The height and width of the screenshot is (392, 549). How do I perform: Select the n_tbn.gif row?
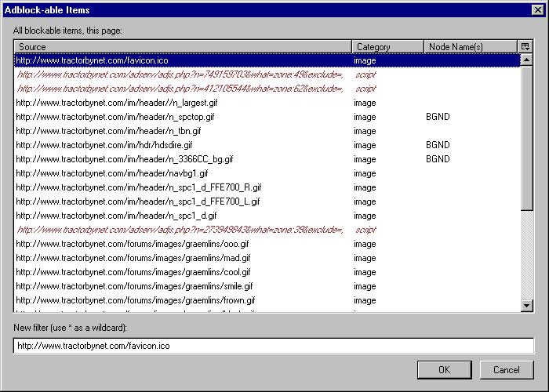(x=267, y=131)
